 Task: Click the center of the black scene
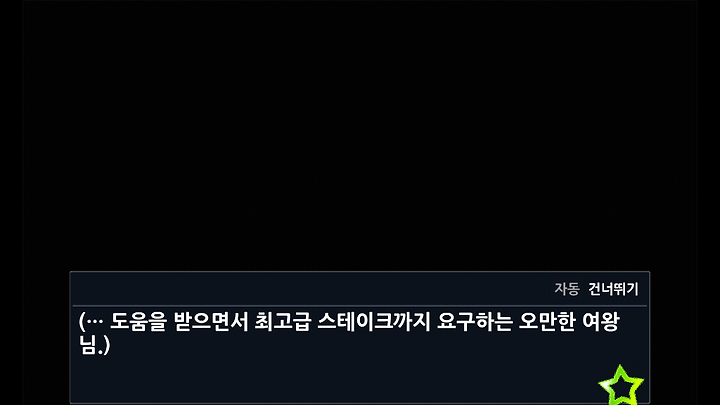[360, 135]
